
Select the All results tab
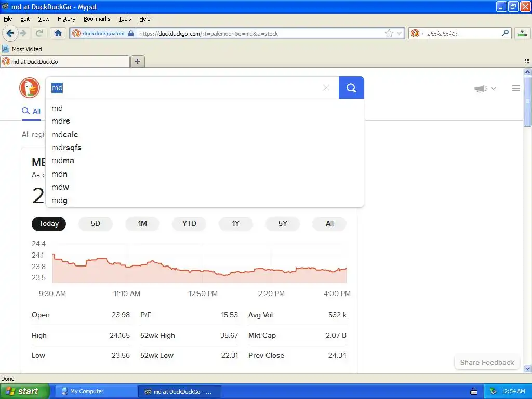click(31, 111)
